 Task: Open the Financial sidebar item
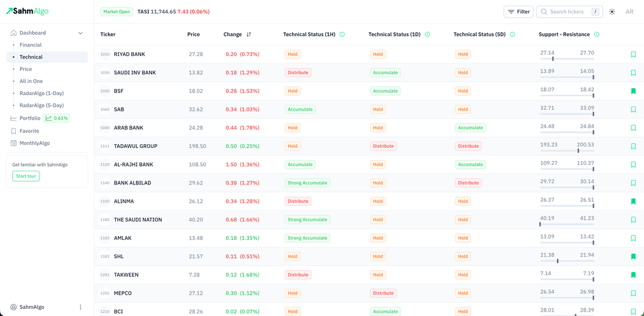(30, 45)
